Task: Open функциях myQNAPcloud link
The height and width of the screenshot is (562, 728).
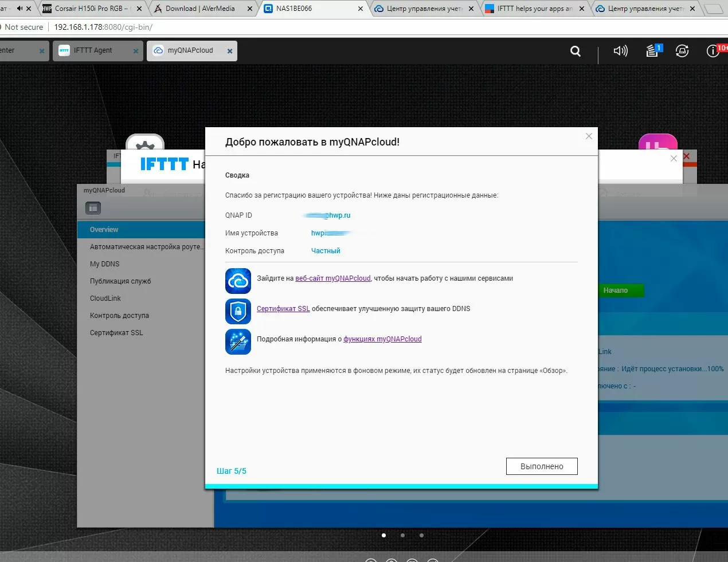Action: [x=382, y=339]
